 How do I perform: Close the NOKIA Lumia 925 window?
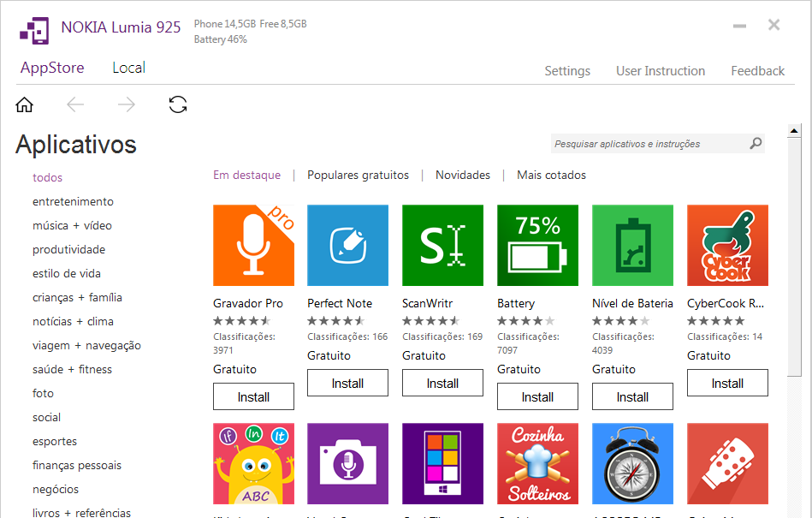[x=773, y=25]
